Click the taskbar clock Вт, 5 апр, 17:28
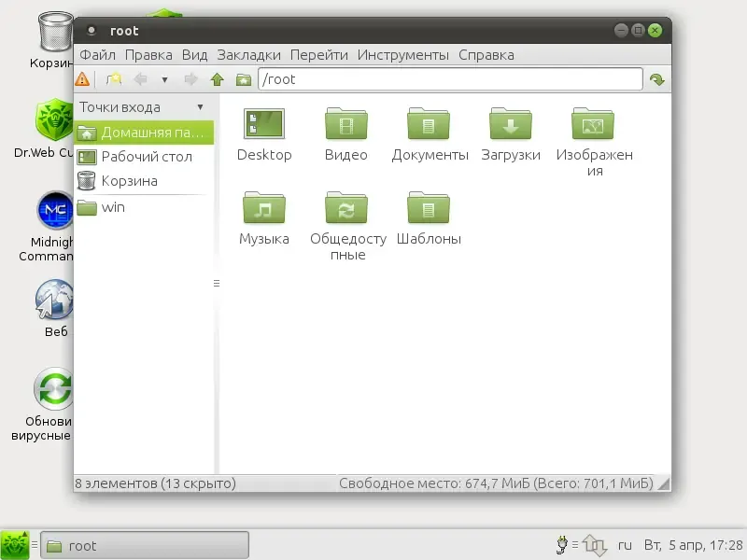This screenshot has height=560, width=747. tap(693, 545)
